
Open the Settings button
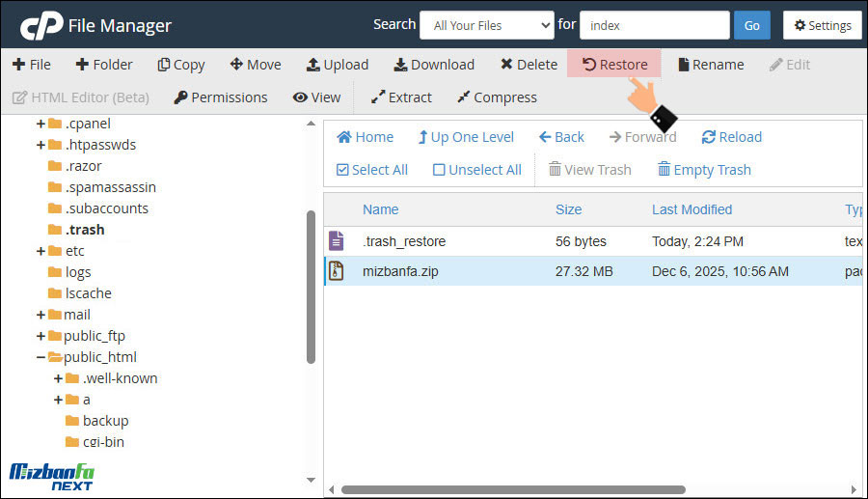point(822,25)
